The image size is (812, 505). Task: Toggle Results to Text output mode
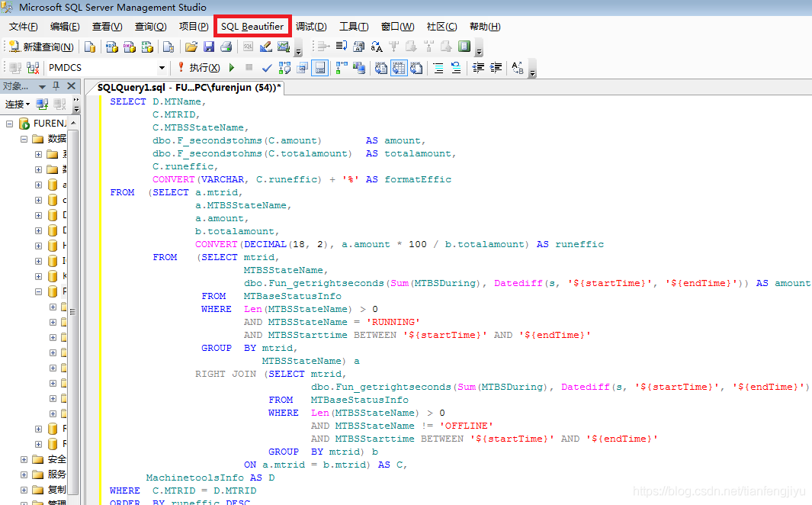[381, 68]
